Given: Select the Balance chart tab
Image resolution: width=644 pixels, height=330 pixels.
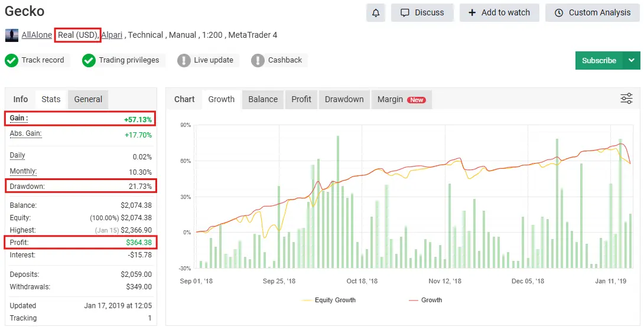Looking at the screenshot, I should point(263,99).
